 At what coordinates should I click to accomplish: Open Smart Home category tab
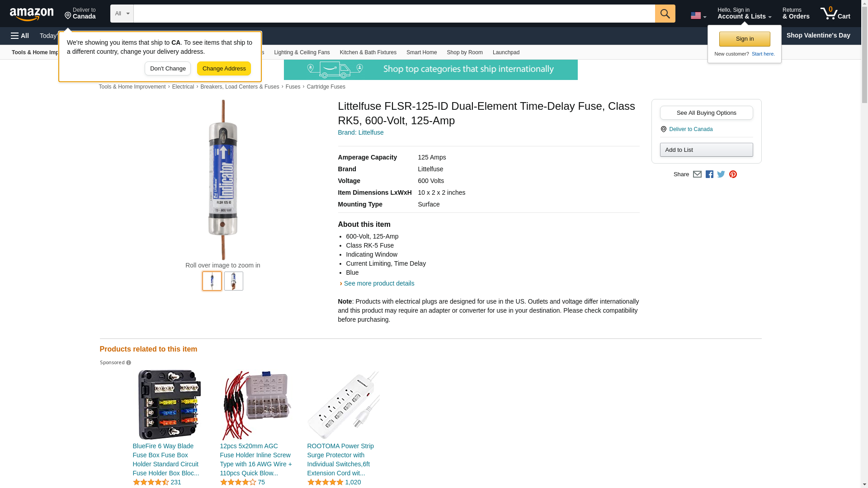click(x=421, y=52)
